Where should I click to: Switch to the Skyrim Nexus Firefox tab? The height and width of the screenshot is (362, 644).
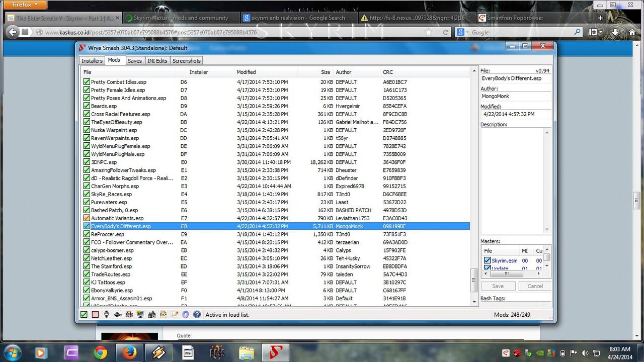(x=180, y=18)
